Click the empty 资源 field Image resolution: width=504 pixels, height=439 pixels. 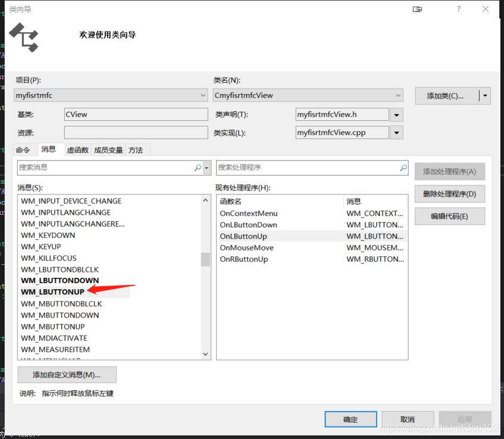(x=136, y=133)
